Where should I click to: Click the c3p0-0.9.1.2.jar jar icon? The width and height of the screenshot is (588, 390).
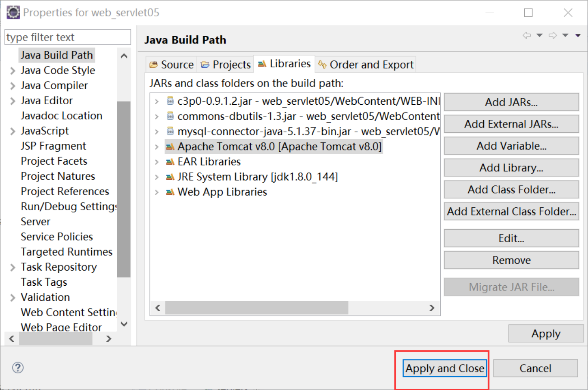[170, 101]
